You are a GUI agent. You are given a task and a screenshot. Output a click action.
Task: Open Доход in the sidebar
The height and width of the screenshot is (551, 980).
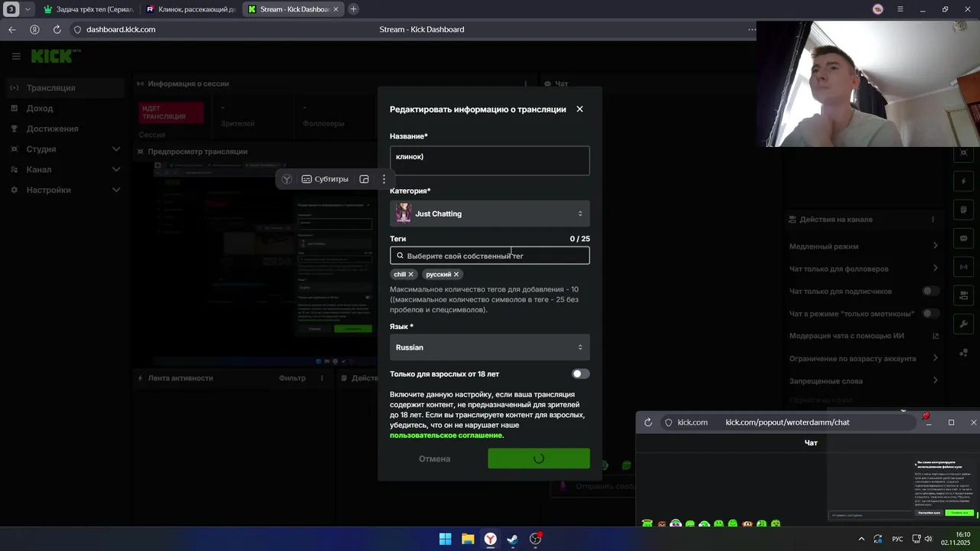[x=40, y=109]
